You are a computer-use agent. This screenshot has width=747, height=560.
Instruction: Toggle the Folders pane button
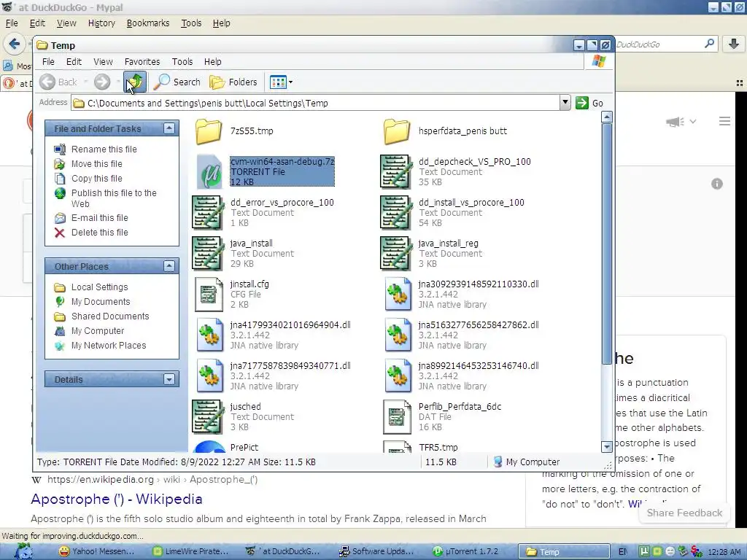(233, 82)
